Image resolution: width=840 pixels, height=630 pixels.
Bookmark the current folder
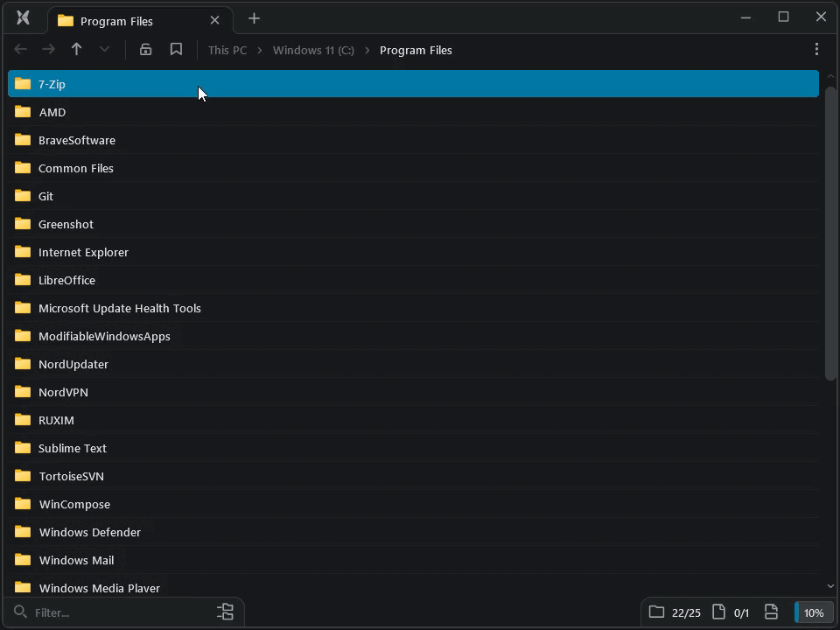point(176,49)
